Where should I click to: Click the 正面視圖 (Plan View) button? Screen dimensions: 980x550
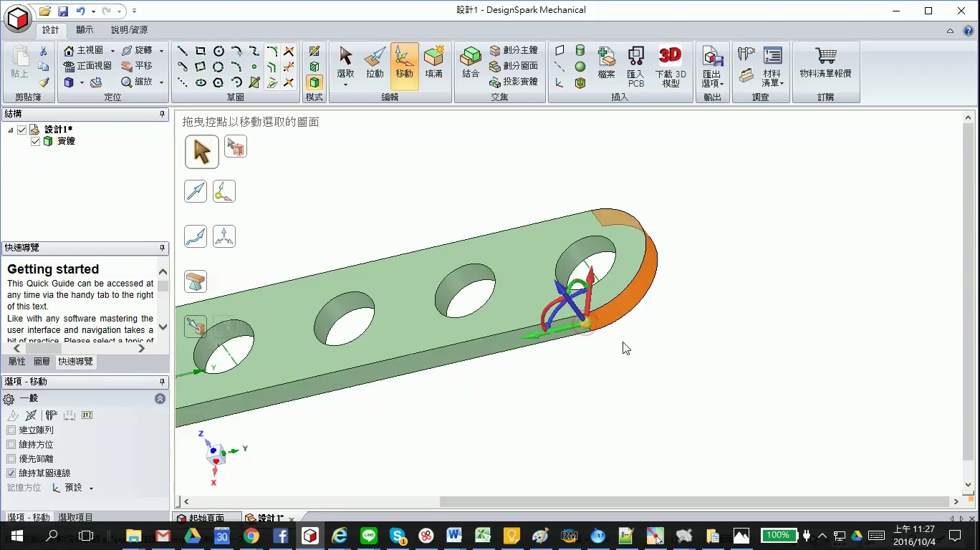(87, 66)
